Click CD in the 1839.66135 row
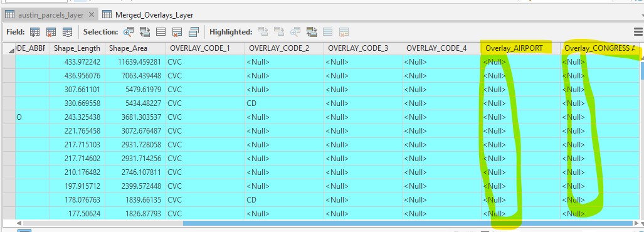The width and height of the screenshot is (644, 232). point(251,200)
